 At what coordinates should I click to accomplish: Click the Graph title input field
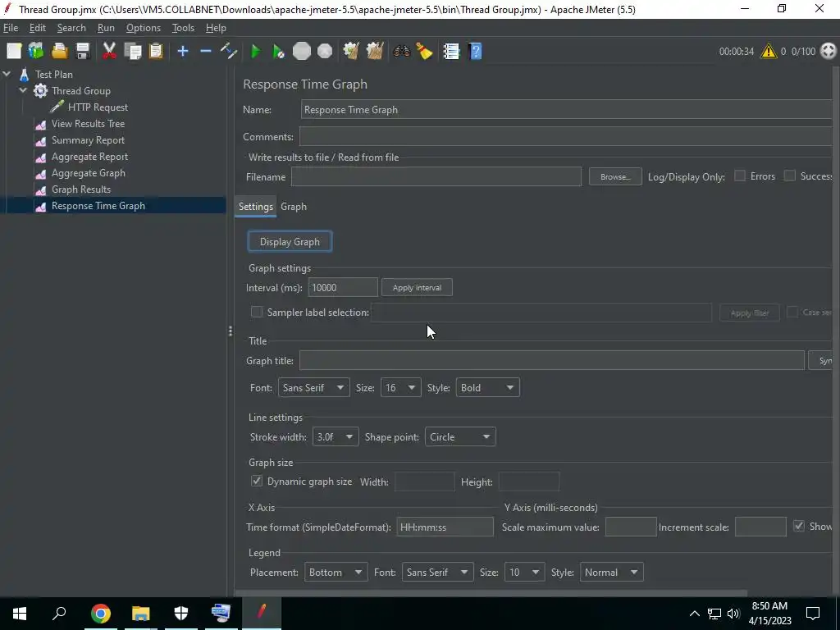(552, 361)
